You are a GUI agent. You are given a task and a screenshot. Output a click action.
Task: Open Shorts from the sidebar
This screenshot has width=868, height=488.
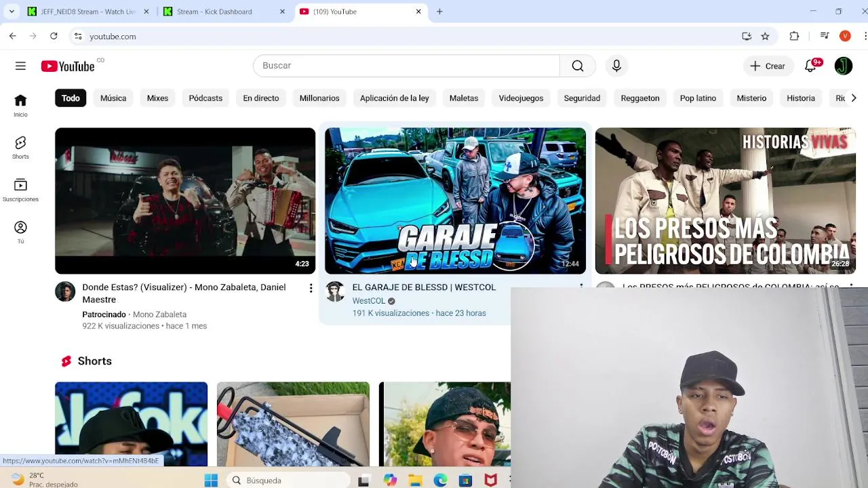pos(20,148)
